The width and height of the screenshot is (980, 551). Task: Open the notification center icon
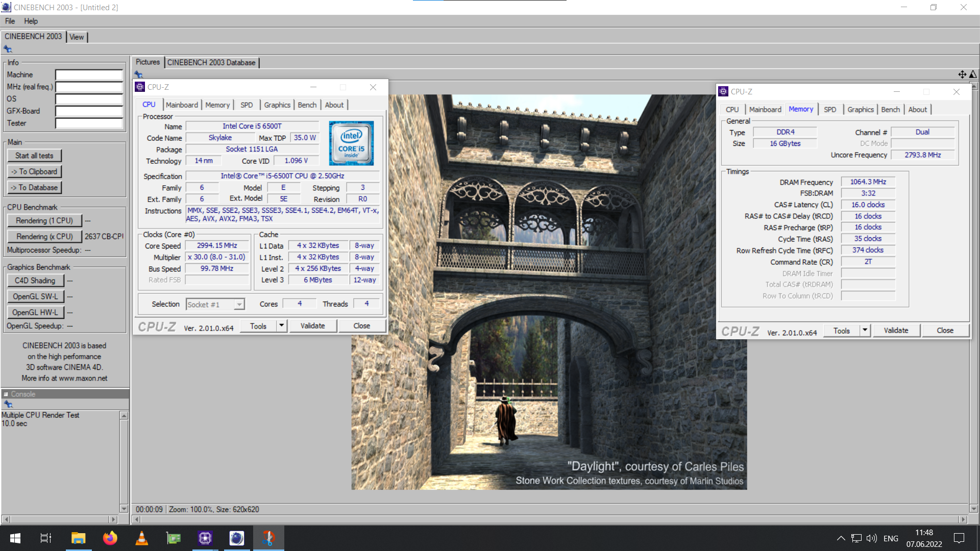(959, 538)
